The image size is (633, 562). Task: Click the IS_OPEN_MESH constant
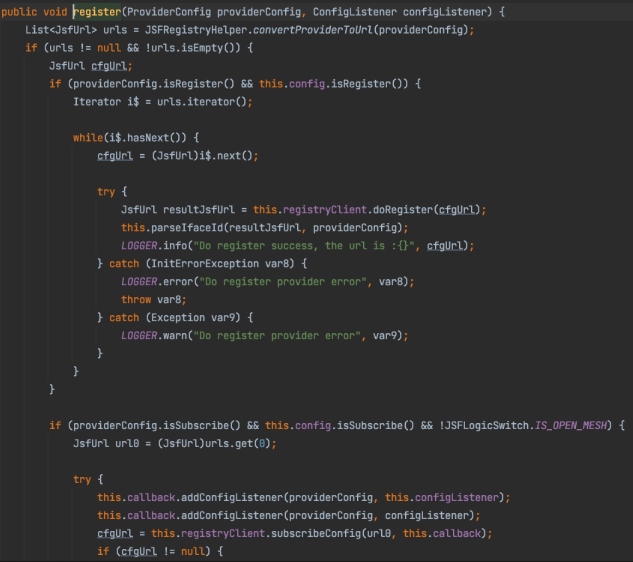click(571, 426)
